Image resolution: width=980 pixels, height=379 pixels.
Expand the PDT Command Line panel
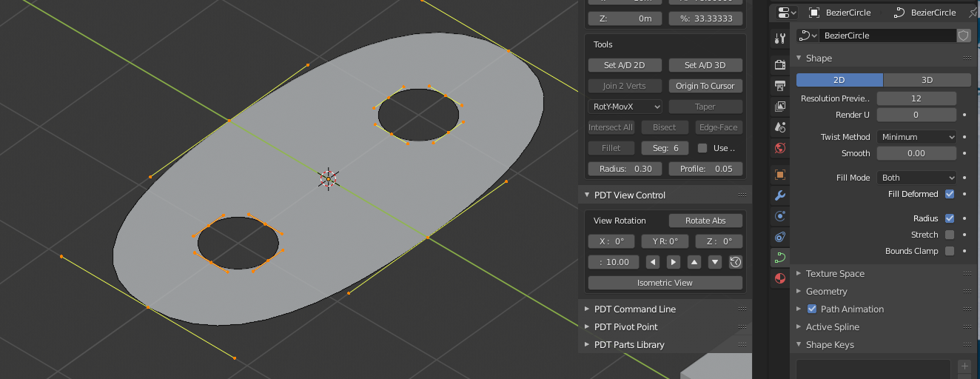pyautogui.click(x=634, y=309)
